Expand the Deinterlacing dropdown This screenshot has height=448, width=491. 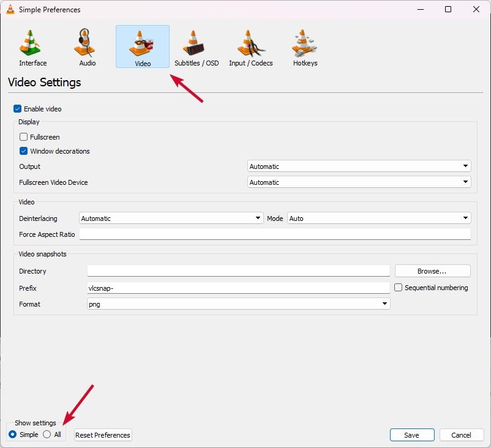171,218
